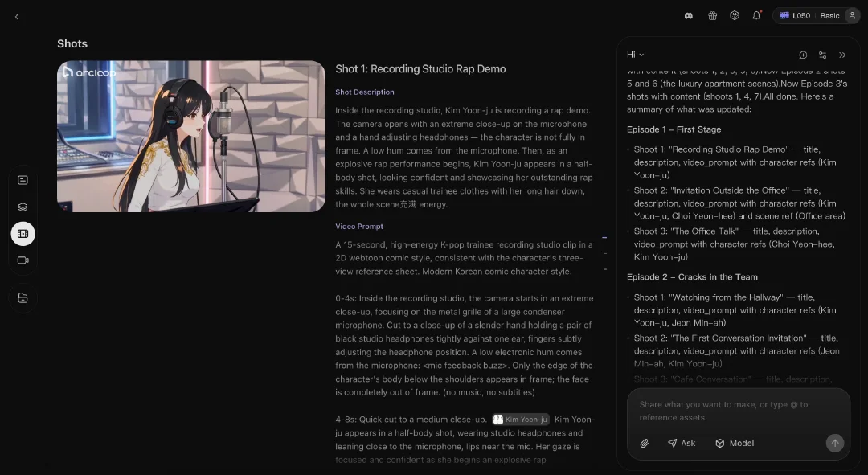View the 1,050 credits balance

[x=795, y=16]
